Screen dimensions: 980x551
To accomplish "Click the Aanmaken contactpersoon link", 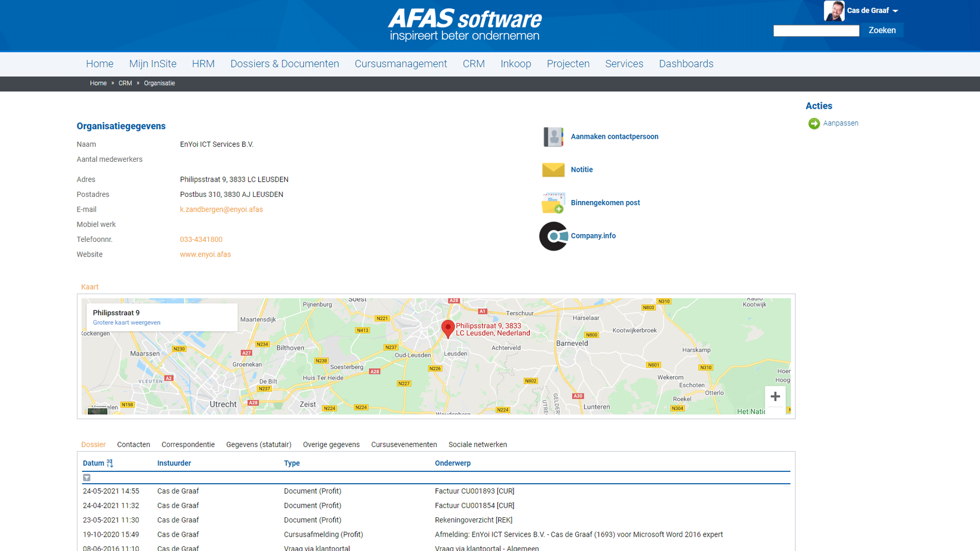I will tap(615, 137).
